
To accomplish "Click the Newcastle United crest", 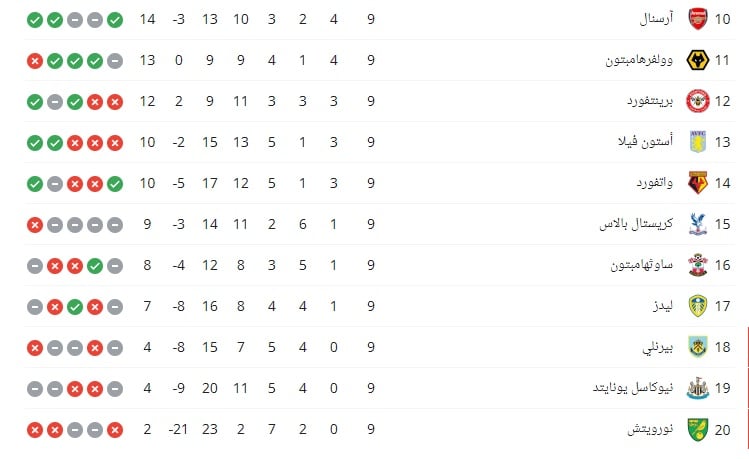I will (697, 388).
